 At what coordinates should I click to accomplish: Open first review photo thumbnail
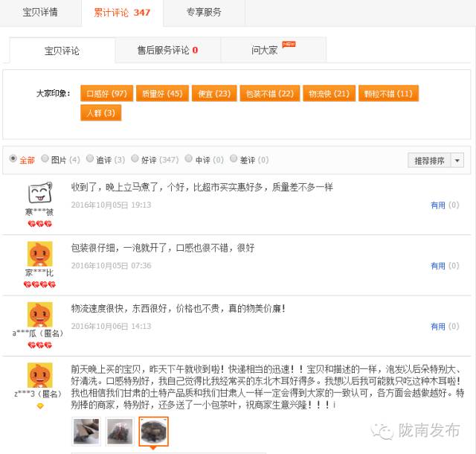pos(84,430)
